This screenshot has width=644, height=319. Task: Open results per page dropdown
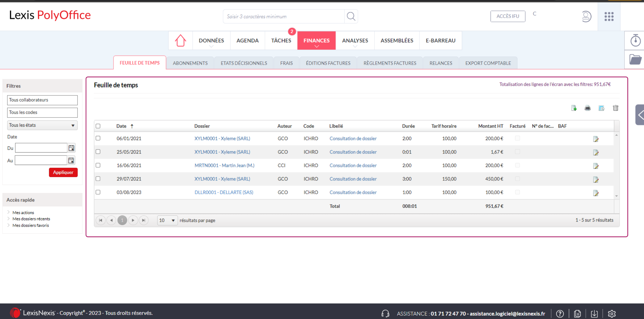167,220
